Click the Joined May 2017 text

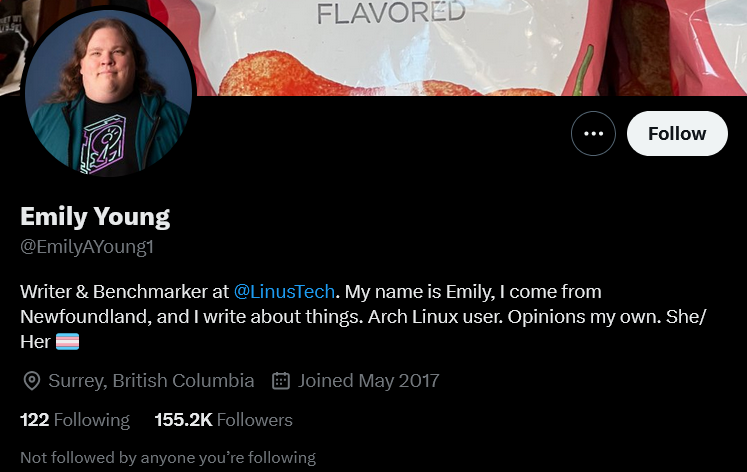[368, 381]
